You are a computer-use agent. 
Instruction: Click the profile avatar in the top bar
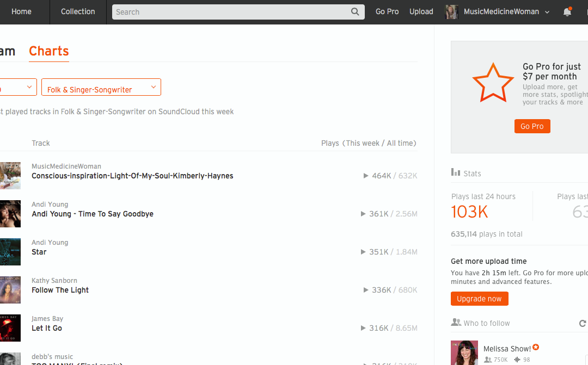pos(451,12)
